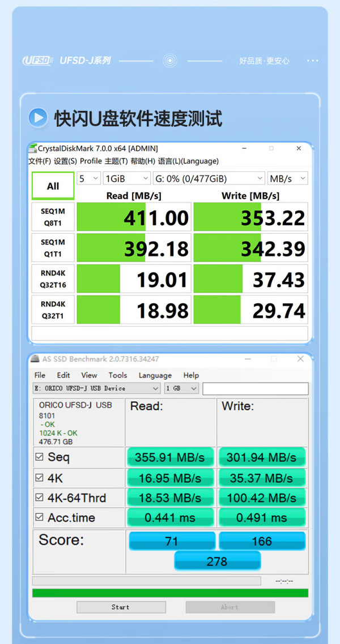
Task: Click the 29.74 write result
Action: (x=251, y=310)
